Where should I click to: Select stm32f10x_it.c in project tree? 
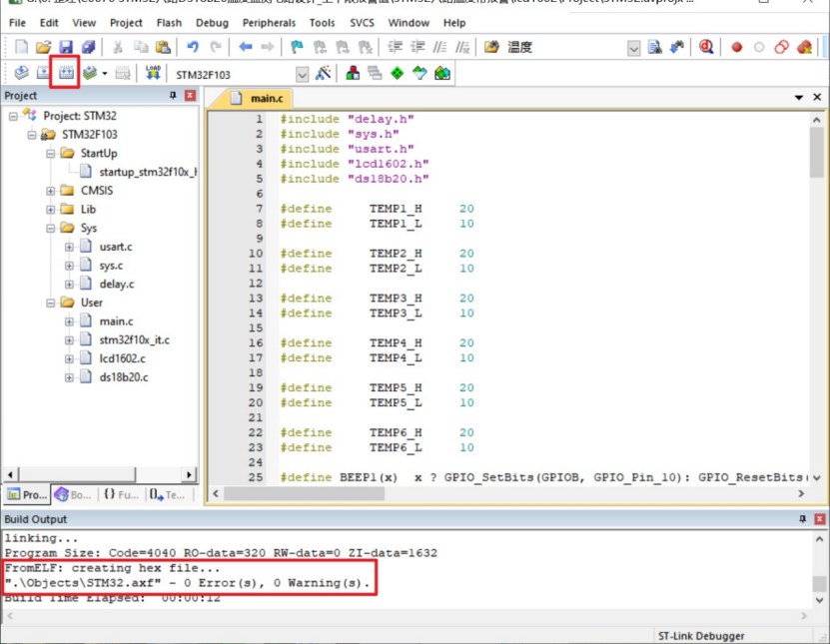pos(135,339)
